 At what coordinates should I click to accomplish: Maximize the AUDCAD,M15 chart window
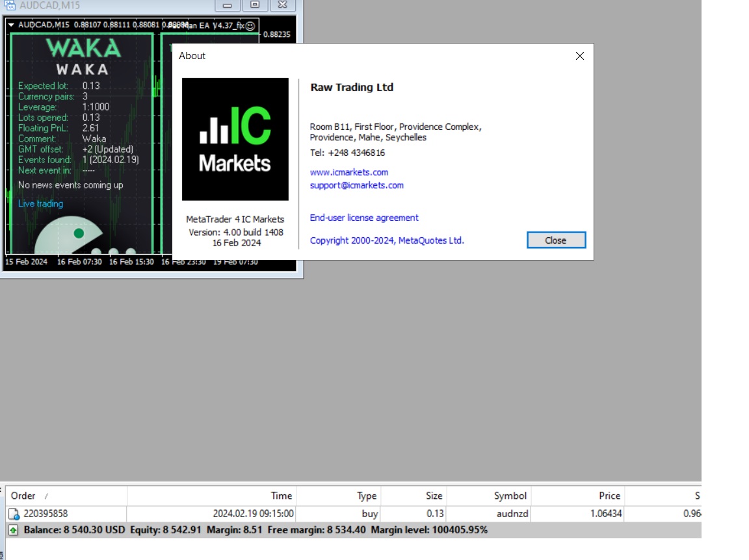(x=255, y=5)
